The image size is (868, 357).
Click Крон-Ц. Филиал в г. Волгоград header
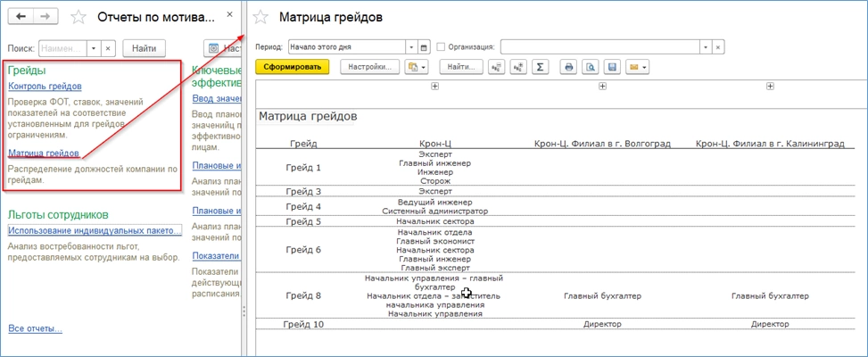(x=602, y=144)
